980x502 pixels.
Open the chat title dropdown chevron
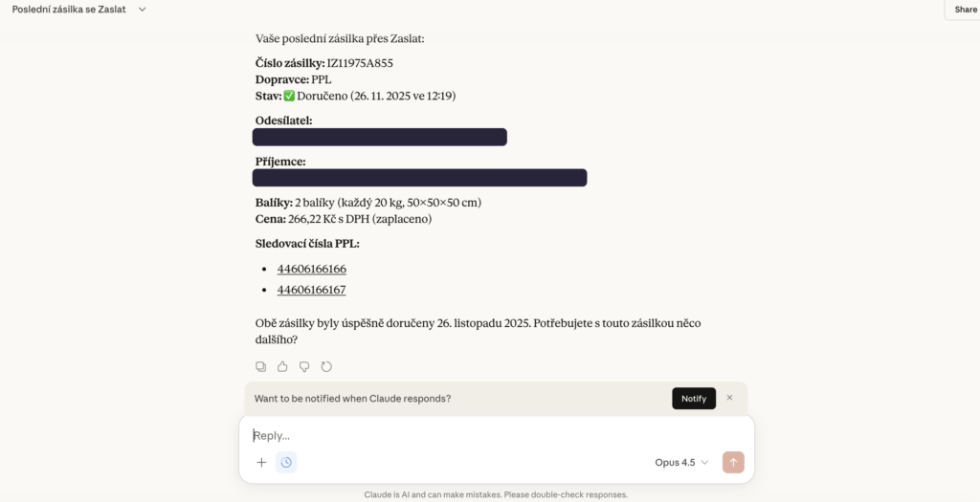142,10
